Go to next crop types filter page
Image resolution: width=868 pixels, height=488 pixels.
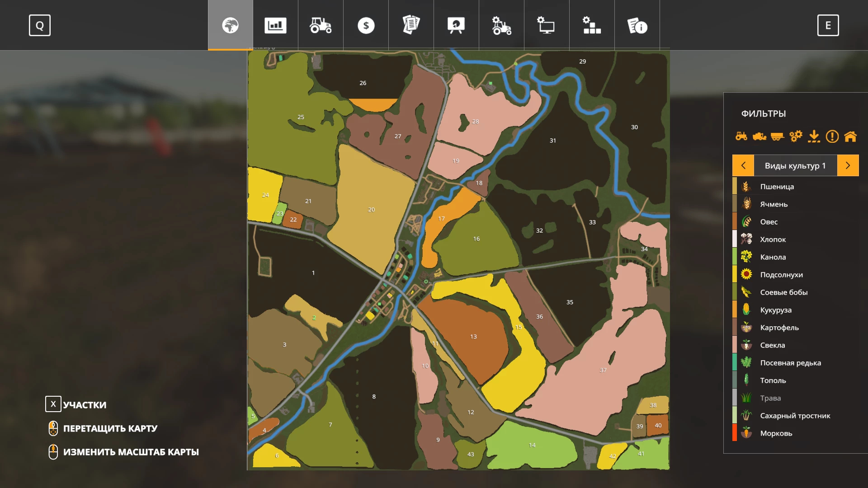[x=848, y=165]
